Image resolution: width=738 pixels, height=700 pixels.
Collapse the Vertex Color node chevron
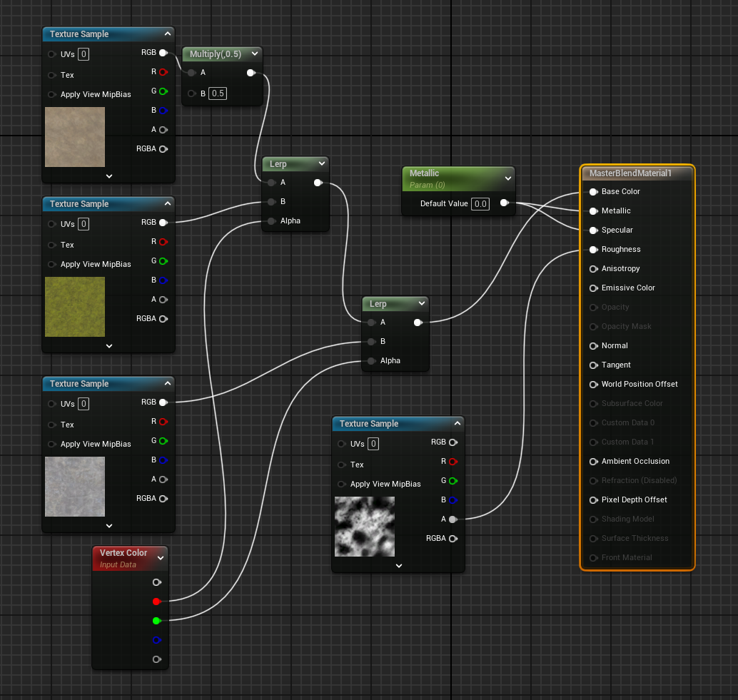[x=160, y=558]
